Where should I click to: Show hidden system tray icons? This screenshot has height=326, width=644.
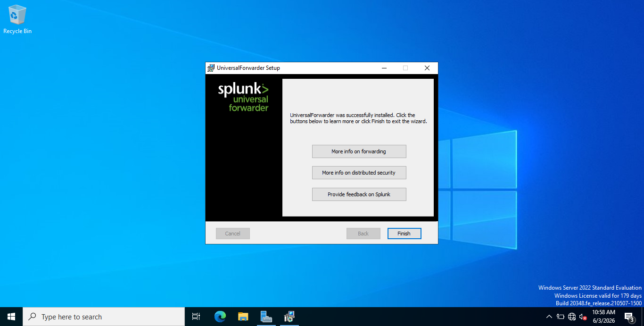click(549, 317)
